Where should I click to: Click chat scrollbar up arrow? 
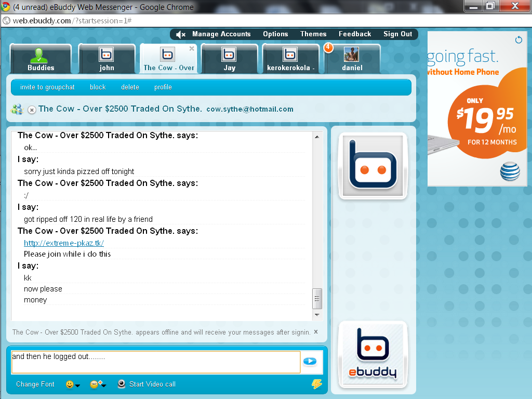click(317, 137)
